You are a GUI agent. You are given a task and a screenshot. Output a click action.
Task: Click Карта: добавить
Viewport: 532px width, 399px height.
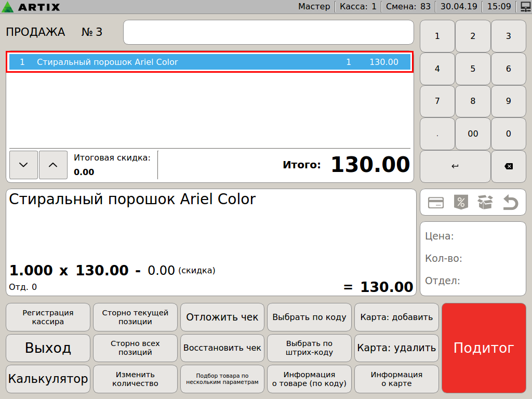(x=396, y=317)
